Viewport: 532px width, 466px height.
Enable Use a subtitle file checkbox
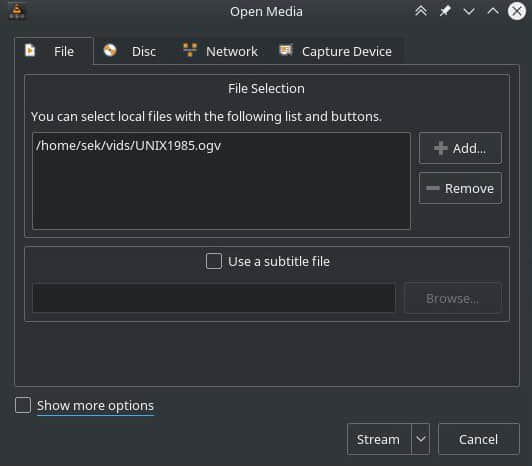214,261
